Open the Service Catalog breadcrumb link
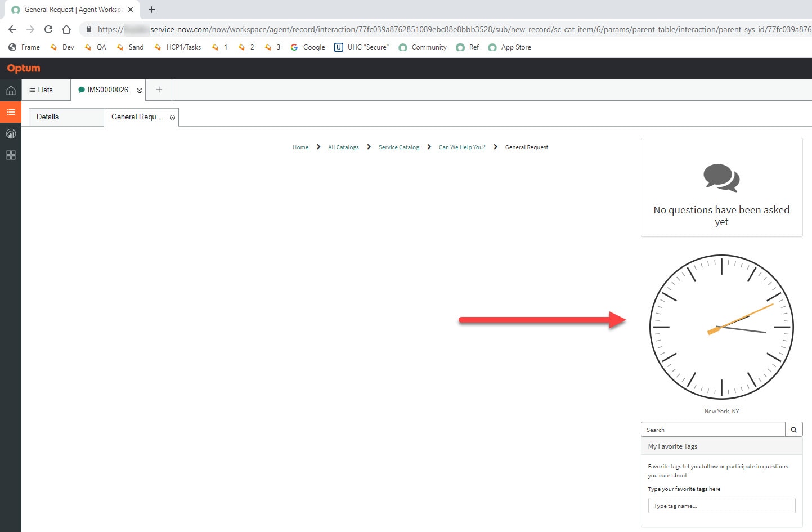Image resolution: width=812 pixels, height=532 pixels. 398,147
